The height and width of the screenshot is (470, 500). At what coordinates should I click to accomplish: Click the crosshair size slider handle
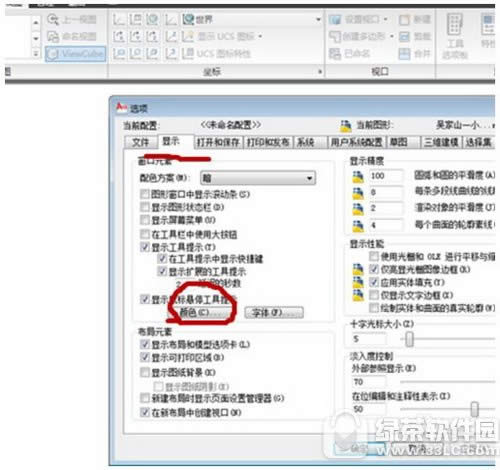(409, 339)
